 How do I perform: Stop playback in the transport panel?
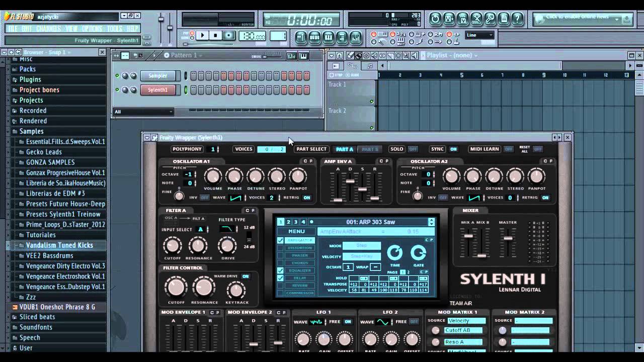point(216,36)
